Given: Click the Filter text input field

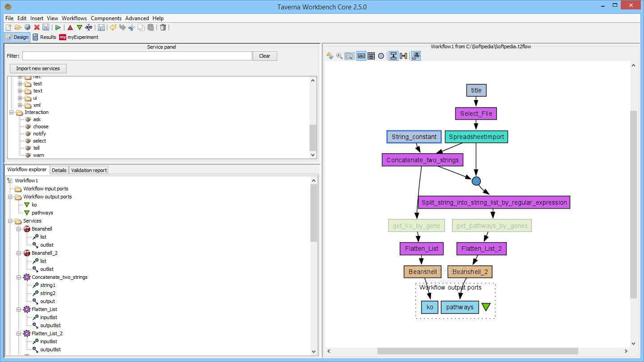Looking at the screenshot, I should pyautogui.click(x=137, y=56).
